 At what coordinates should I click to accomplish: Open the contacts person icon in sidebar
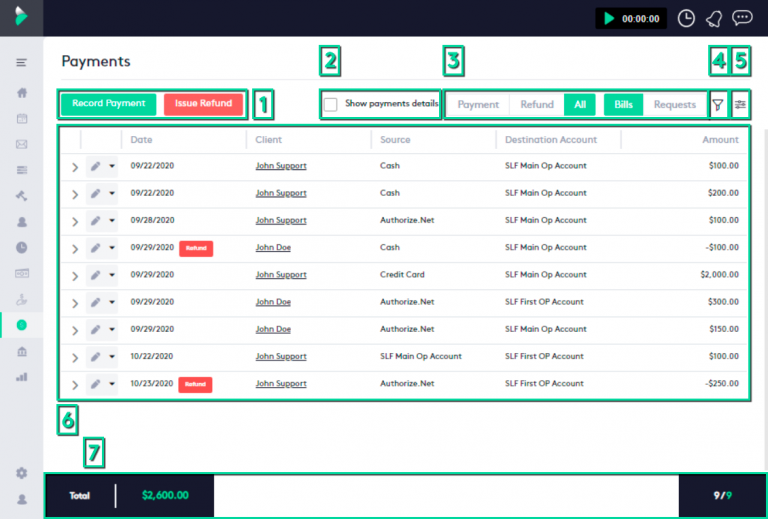(22, 222)
